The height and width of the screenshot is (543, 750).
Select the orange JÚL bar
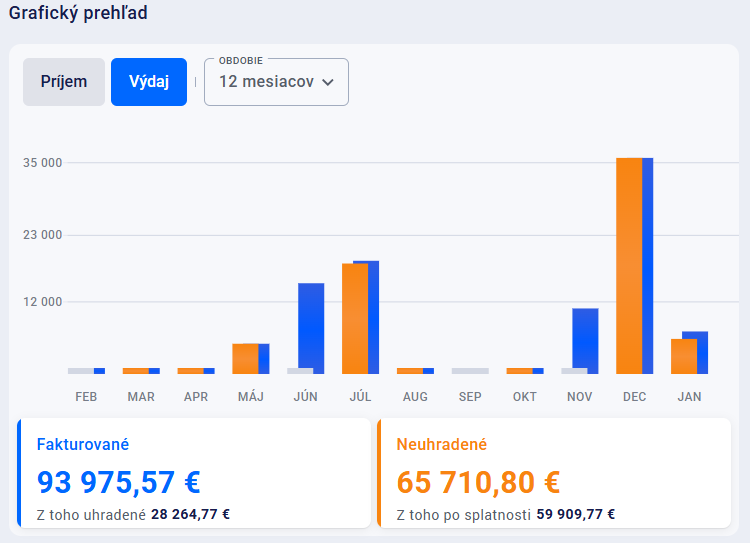354,318
